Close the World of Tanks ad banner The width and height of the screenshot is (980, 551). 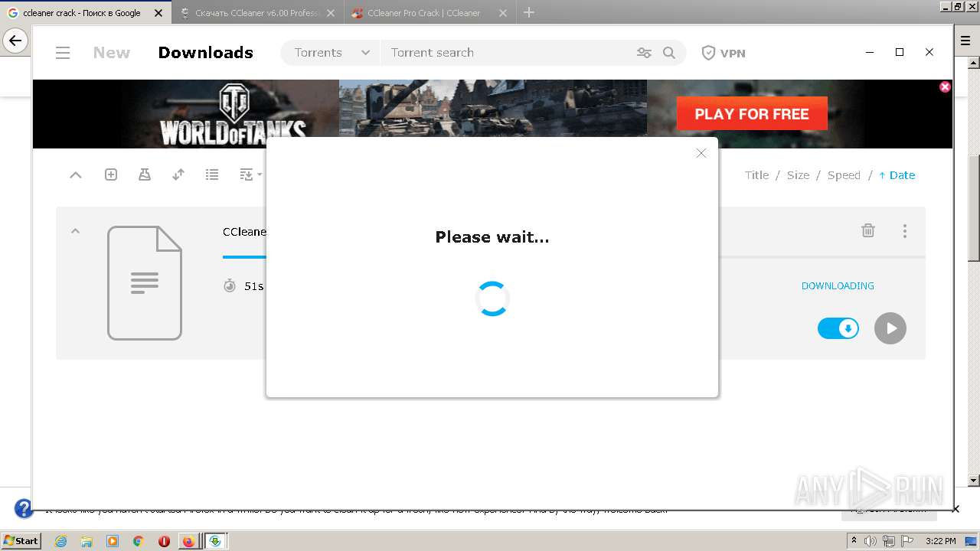point(945,86)
